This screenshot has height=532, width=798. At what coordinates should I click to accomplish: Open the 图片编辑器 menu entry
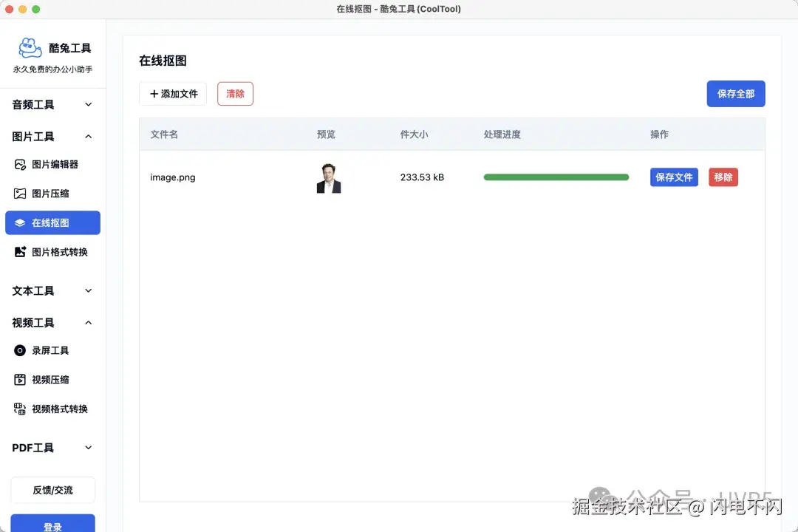[x=52, y=164]
